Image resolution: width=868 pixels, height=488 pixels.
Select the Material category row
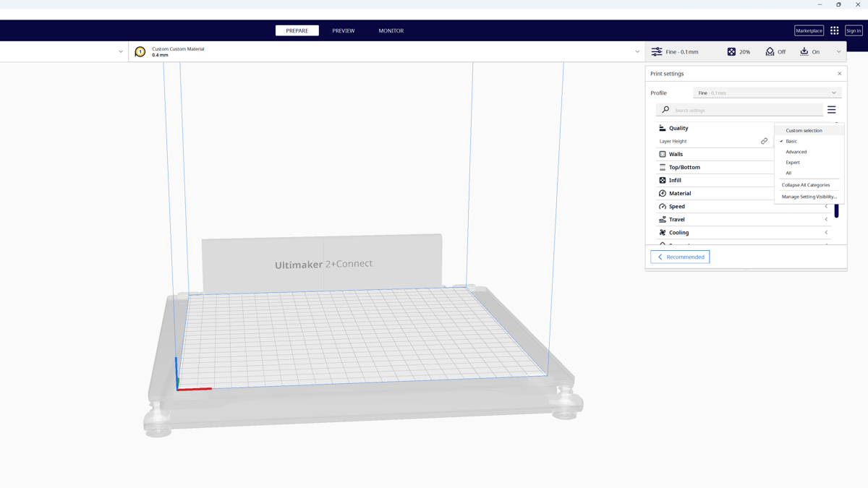[x=715, y=193]
